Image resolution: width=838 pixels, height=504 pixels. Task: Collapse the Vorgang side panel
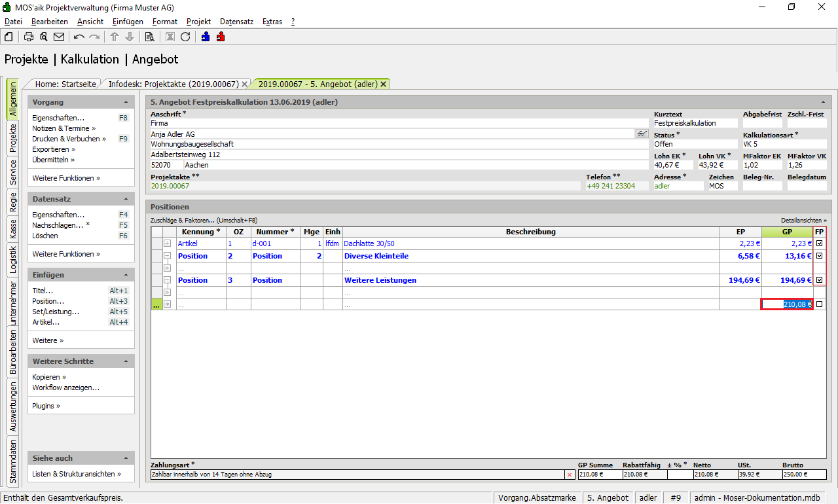click(x=126, y=103)
